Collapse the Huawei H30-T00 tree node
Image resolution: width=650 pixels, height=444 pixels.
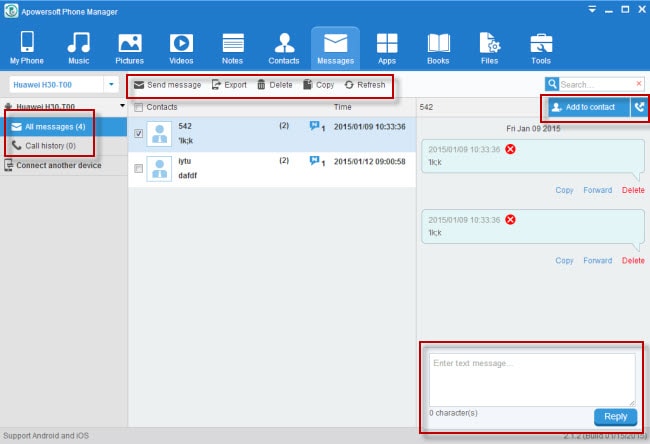click(x=122, y=106)
